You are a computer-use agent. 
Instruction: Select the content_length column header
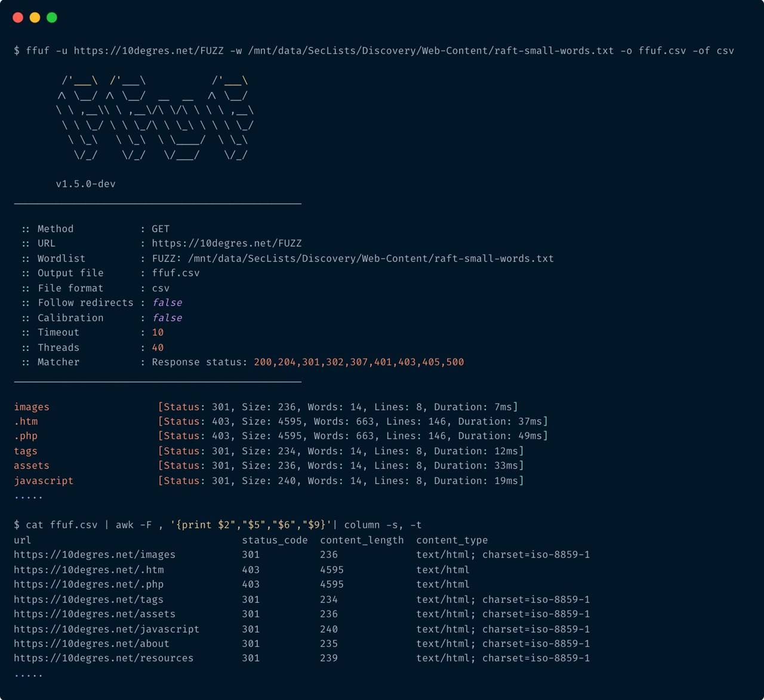[362, 540]
